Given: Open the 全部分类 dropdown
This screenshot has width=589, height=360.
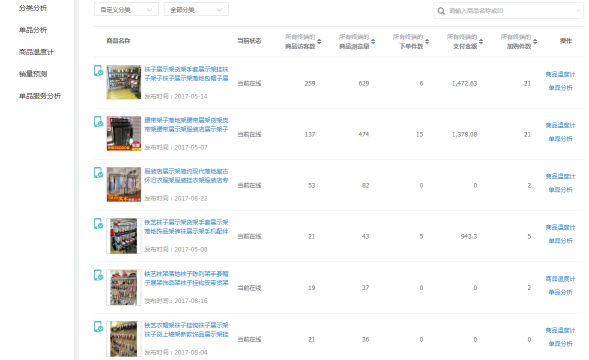Looking at the screenshot, I should click(x=196, y=9).
